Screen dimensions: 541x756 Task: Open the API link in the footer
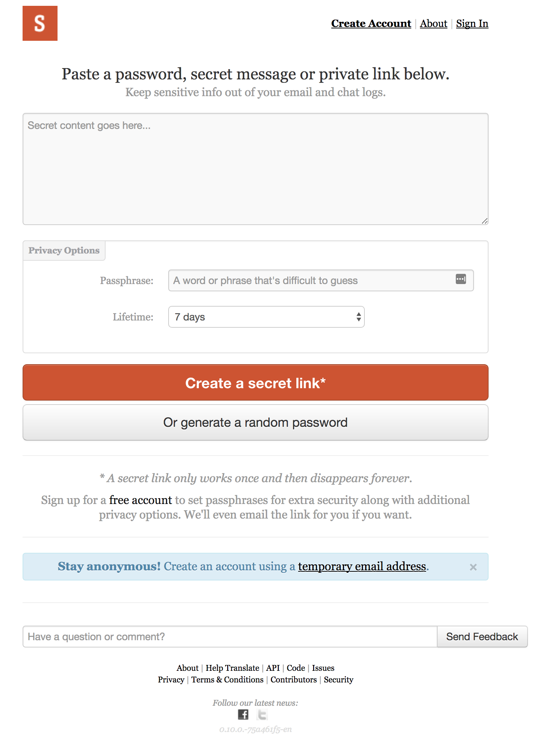coord(273,668)
